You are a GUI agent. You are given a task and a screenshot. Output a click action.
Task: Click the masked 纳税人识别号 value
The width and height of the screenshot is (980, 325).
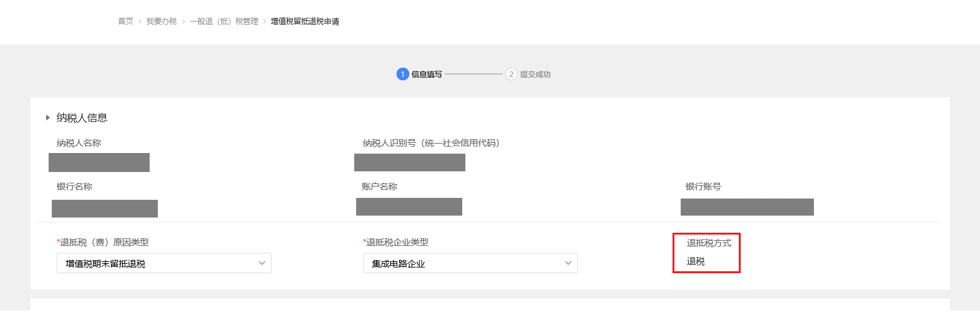point(410,162)
